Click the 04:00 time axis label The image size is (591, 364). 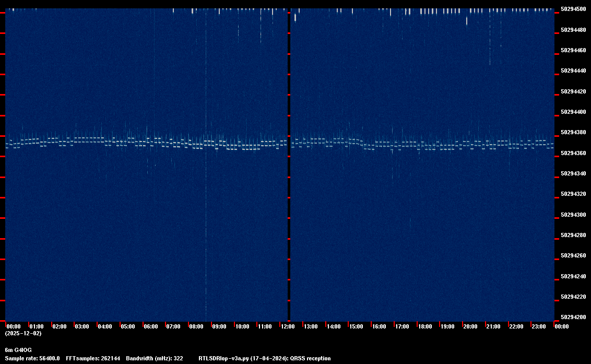coord(105,326)
